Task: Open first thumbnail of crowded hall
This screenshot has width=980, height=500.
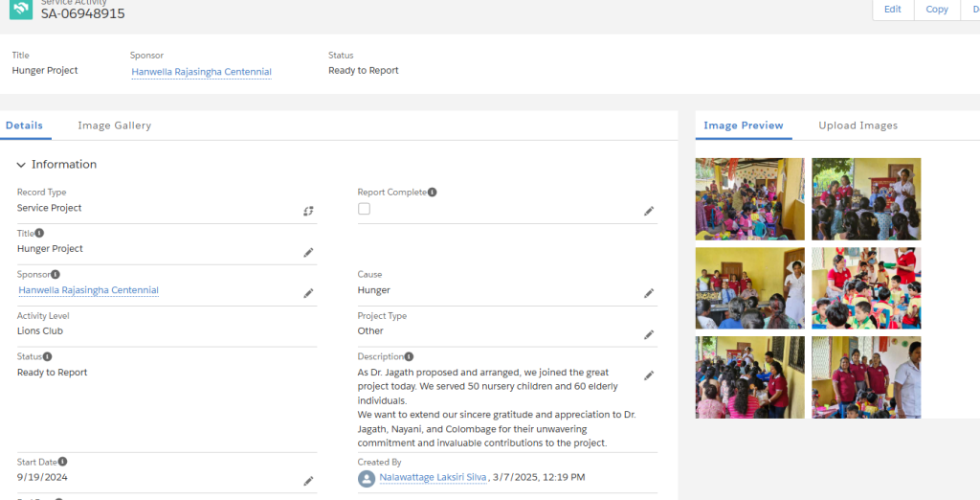Action: [x=750, y=199]
